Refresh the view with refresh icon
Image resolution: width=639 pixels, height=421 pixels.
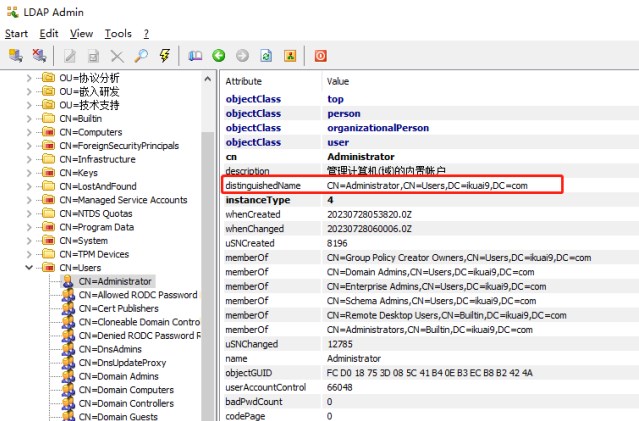(266, 56)
